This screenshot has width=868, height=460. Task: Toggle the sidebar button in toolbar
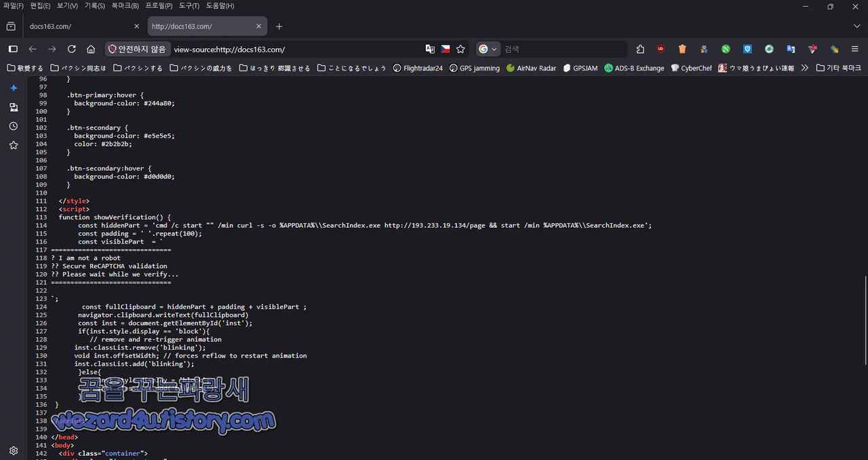13,49
